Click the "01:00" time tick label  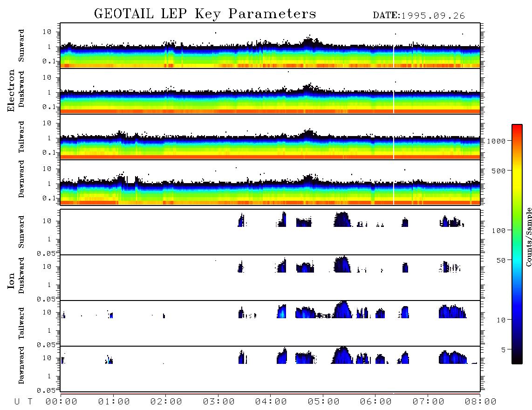point(114,402)
